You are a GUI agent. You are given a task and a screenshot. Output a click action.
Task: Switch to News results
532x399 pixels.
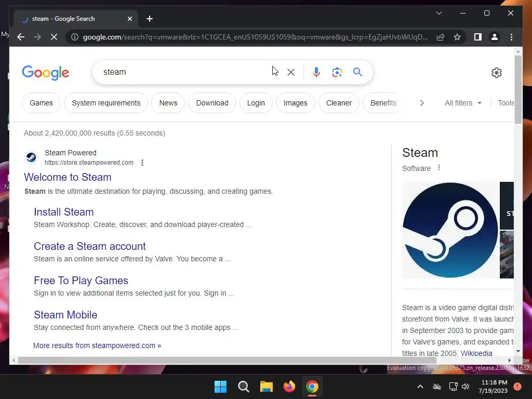coord(168,103)
